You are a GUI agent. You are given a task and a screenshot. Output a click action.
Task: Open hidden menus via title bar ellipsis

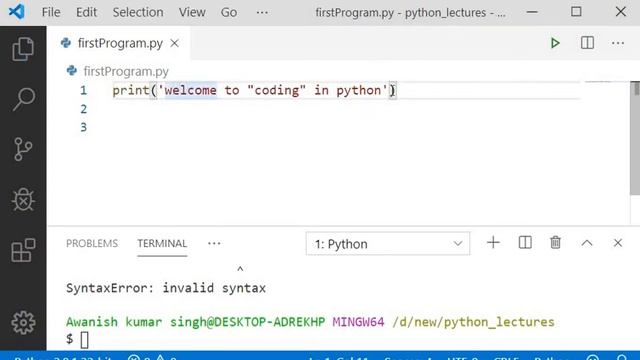coord(262,13)
